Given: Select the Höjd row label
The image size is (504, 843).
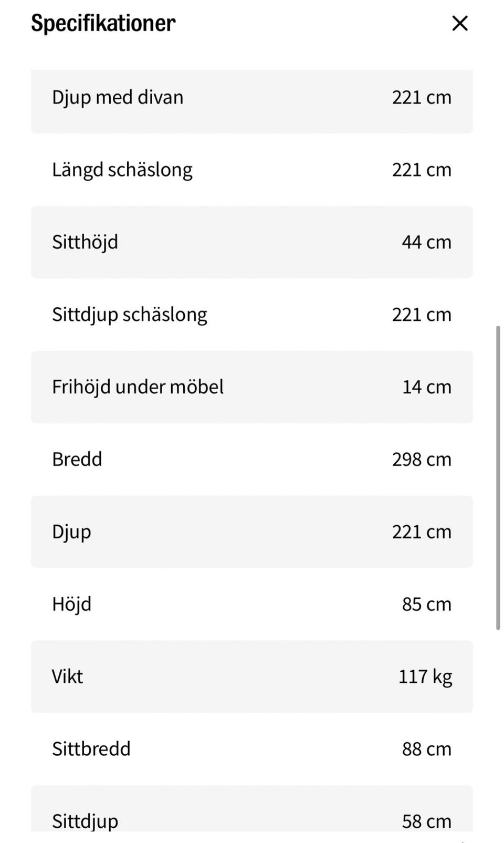Looking at the screenshot, I should pyautogui.click(x=71, y=604).
